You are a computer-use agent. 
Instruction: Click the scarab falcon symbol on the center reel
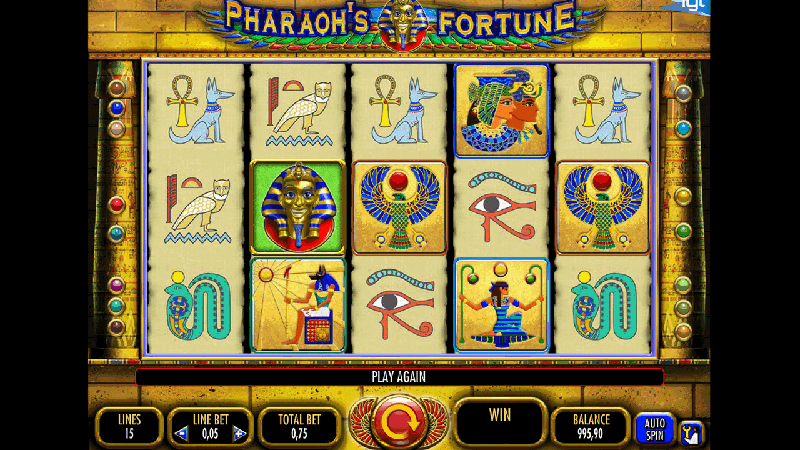(399, 207)
